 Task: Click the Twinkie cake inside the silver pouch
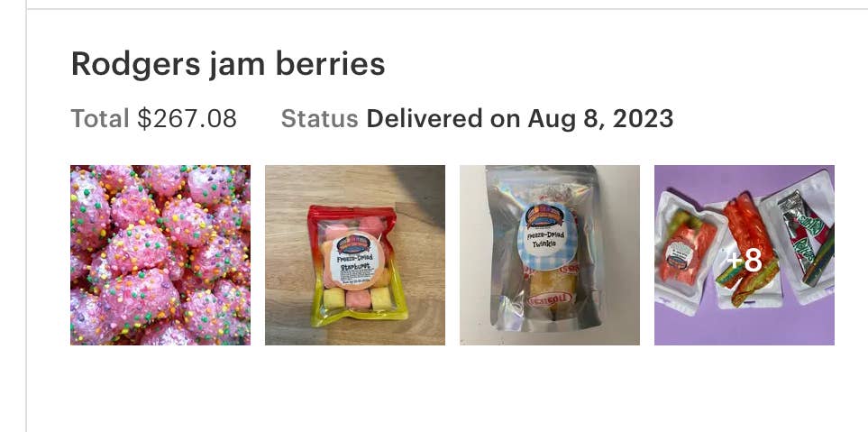[x=549, y=292]
